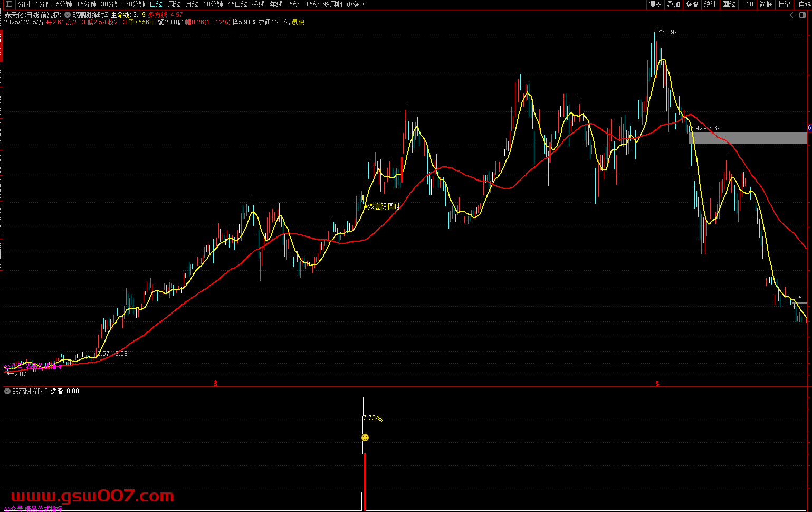This screenshot has width=812, height=512.
Task: Open the 双高阴择时Z indicator dropdown arrow
Action: point(68,15)
